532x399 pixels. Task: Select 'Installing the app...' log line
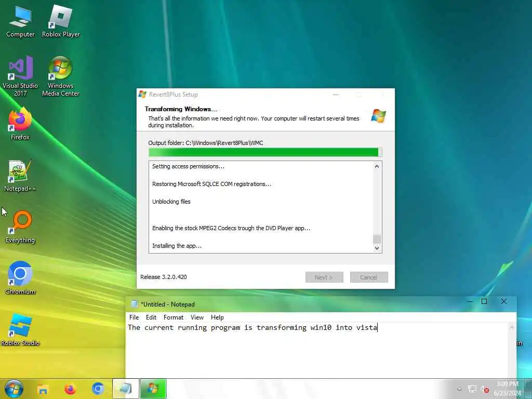177,246
